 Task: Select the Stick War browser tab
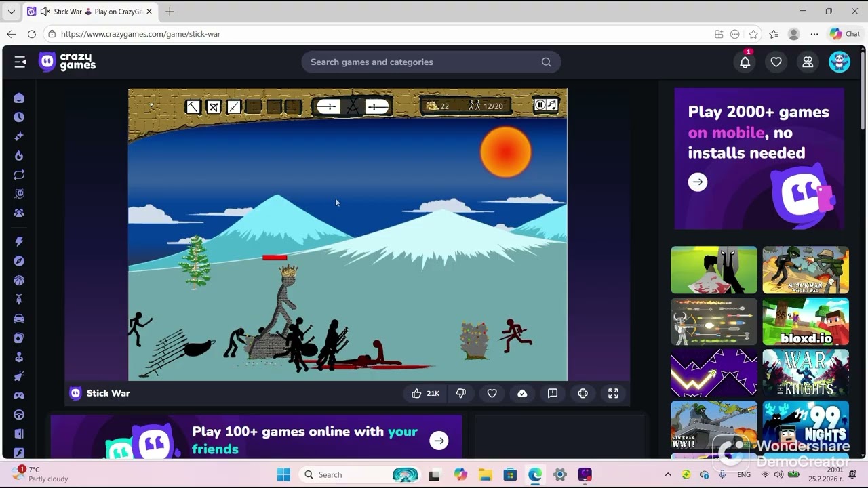(x=90, y=12)
